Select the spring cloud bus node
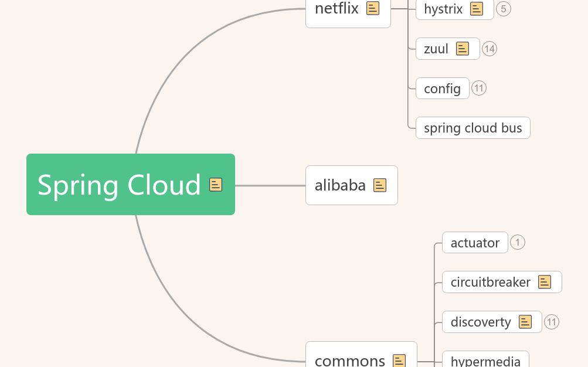This screenshot has height=367, width=588. (473, 128)
